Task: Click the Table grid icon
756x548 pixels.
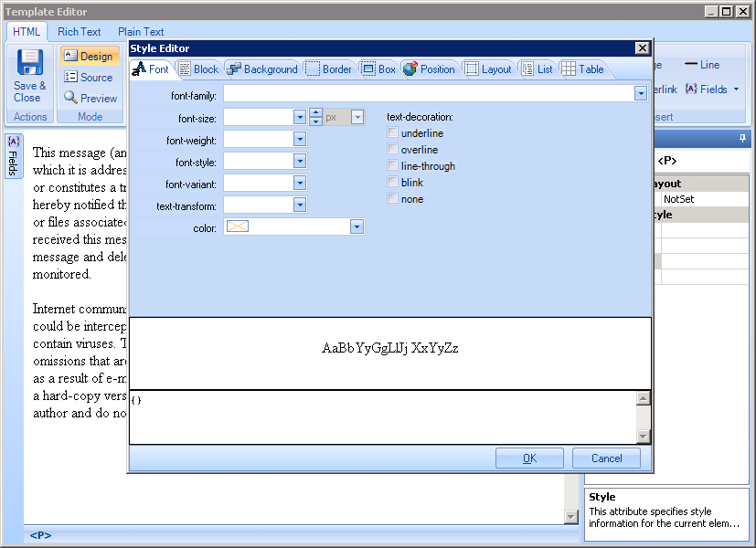Action: click(569, 68)
